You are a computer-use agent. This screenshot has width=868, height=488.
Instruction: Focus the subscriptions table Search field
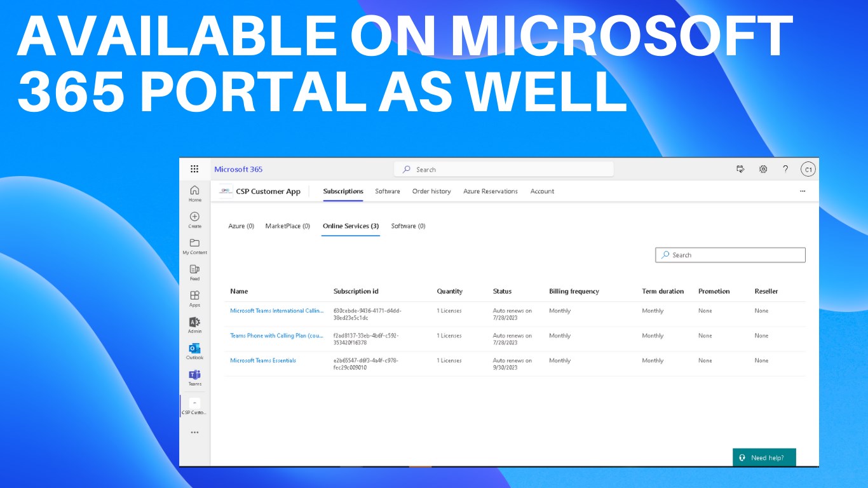point(730,255)
